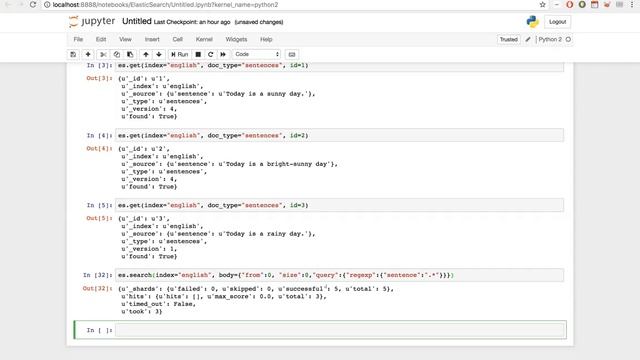
Task: Open the Help menu
Action: 266,39
